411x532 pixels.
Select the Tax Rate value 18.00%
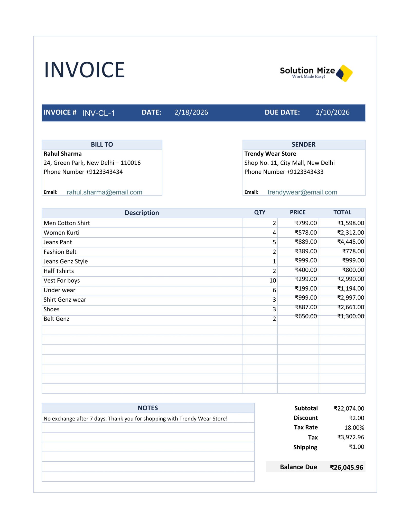354,428
